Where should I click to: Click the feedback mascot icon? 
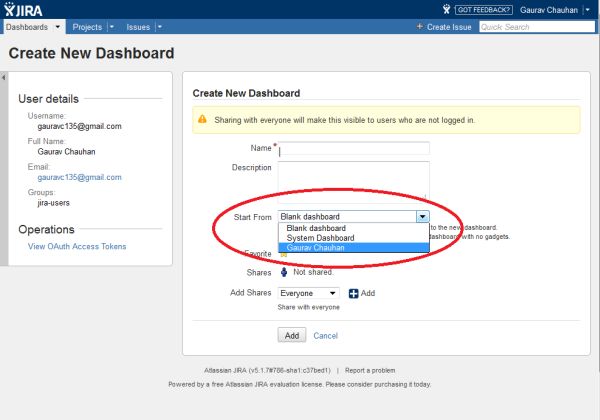446,9
